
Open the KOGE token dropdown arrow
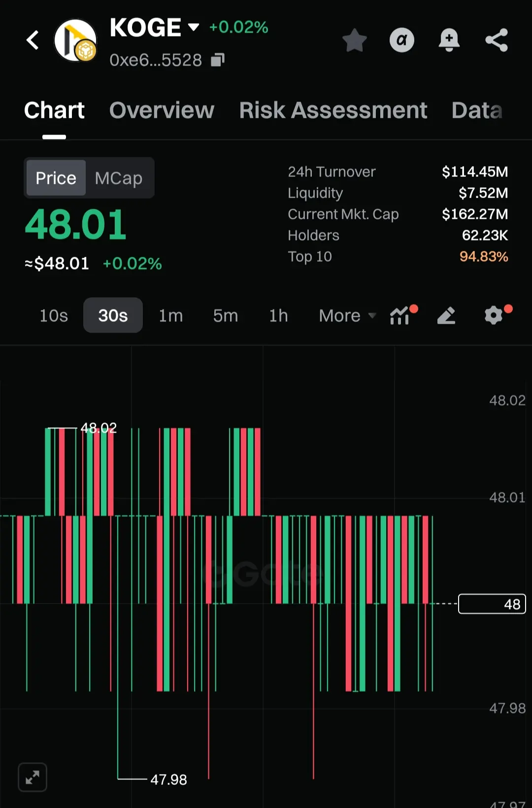point(194,27)
